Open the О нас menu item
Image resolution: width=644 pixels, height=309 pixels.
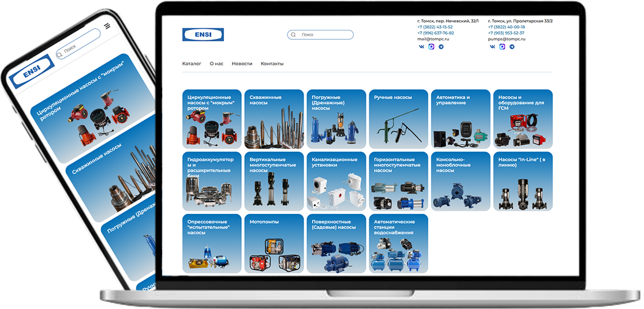tap(216, 64)
